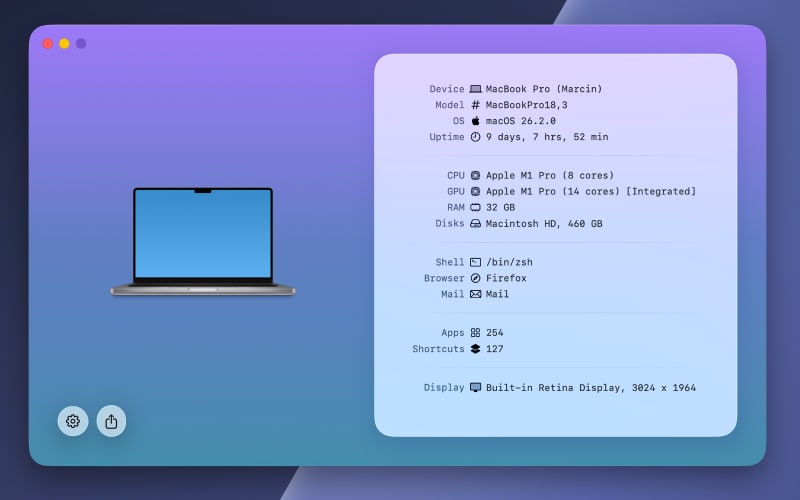
Task: Click the 'CPU' label
Action: tap(456, 175)
